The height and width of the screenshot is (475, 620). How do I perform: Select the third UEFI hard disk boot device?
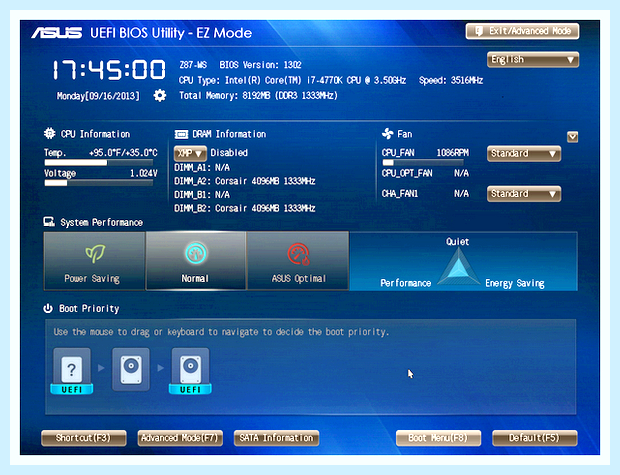coord(190,371)
